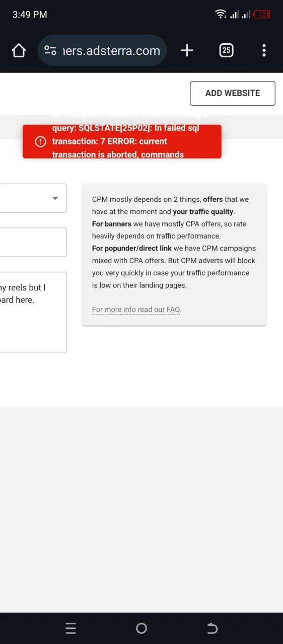Tap the Android recent apps icon

(x=71, y=628)
